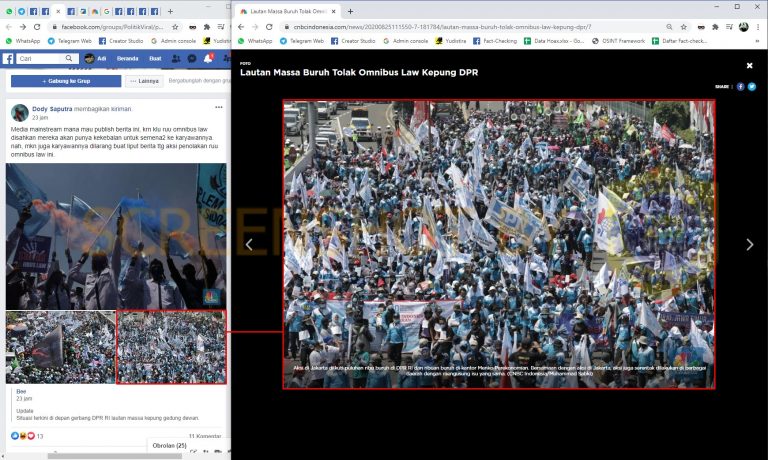
Task: Click the Facebook logo icon
Action: tap(8, 59)
